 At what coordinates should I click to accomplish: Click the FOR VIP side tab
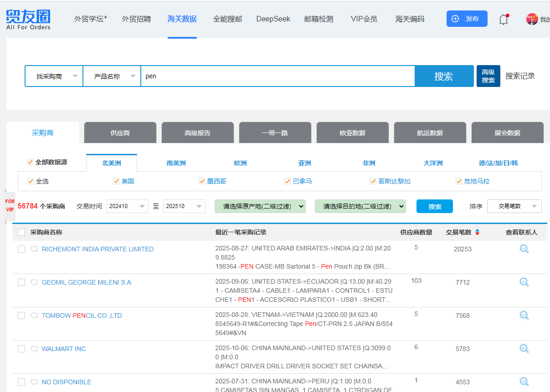click(x=10, y=205)
